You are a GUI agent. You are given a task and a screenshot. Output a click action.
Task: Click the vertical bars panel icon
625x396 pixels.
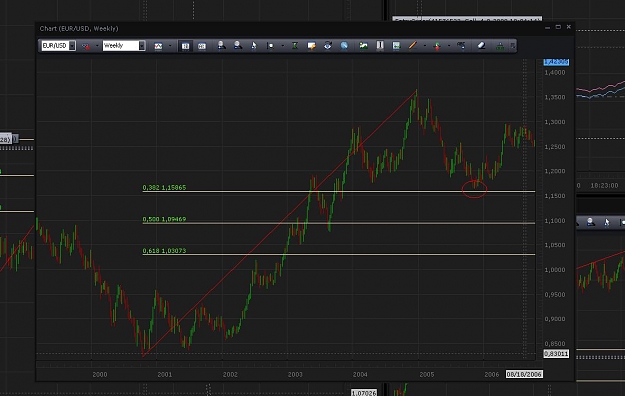click(380, 46)
